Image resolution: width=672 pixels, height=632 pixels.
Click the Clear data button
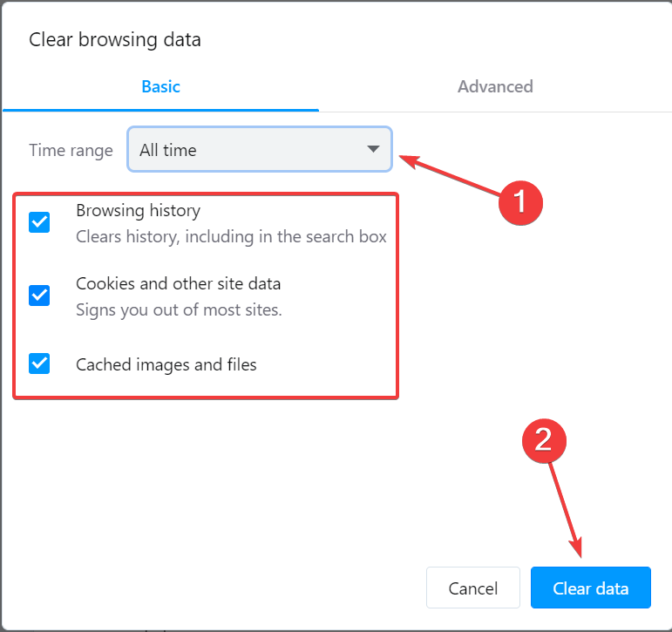pos(591,588)
